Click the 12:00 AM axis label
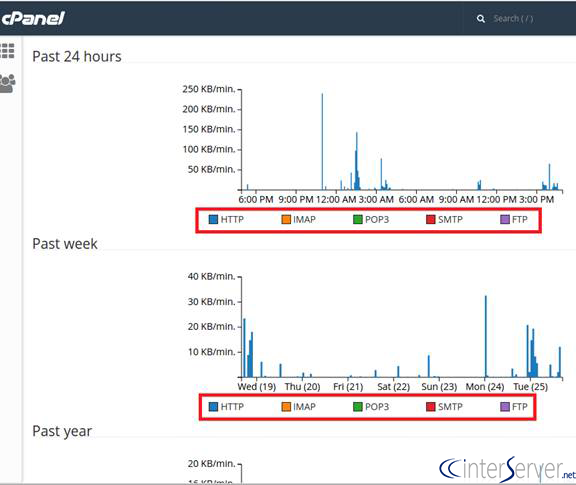Viewport: 576px width, 485px height. (x=336, y=200)
